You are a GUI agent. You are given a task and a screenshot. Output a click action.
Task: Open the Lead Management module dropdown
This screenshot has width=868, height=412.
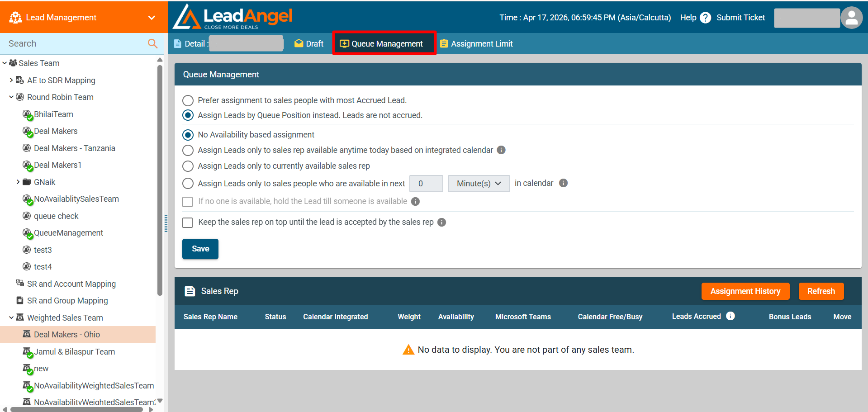click(x=152, y=18)
